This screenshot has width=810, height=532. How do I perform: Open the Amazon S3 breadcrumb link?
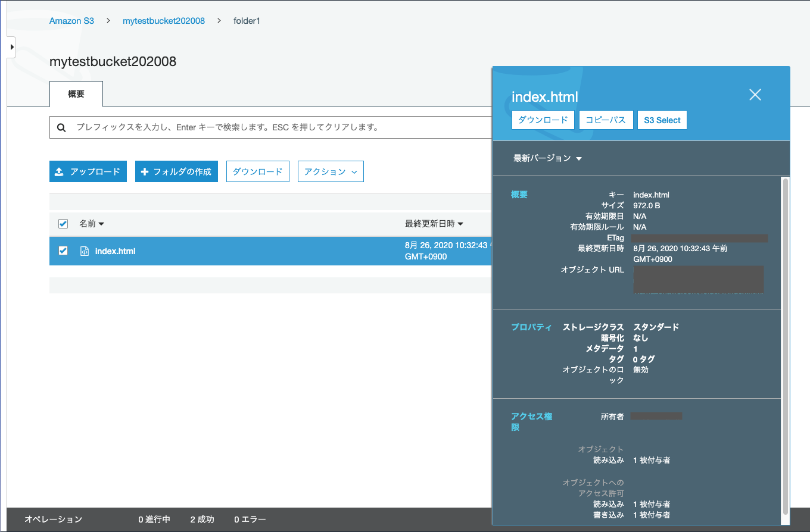tap(71, 21)
